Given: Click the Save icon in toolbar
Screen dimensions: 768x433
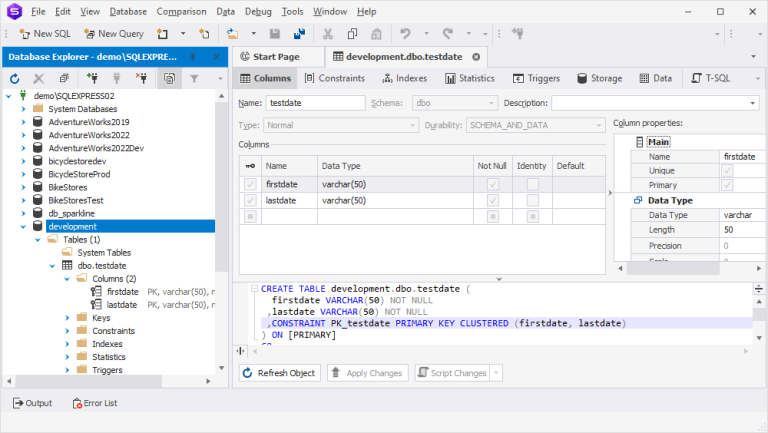Looking at the screenshot, I should tap(275, 34).
